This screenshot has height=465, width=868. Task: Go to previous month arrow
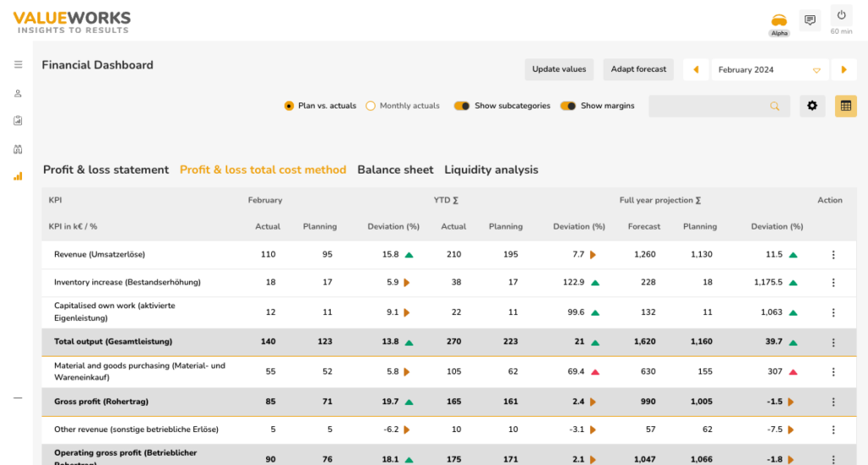(x=696, y=69)
